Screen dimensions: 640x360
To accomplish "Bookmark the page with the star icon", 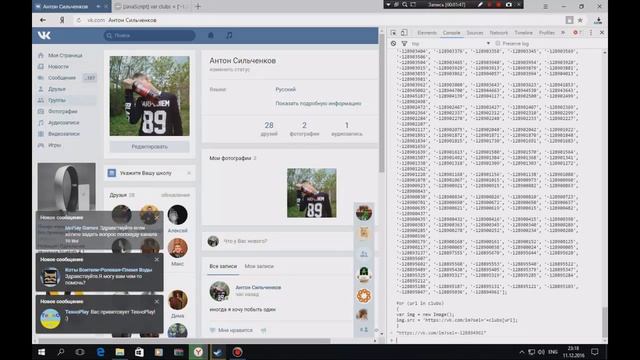I will click(580, 20).
